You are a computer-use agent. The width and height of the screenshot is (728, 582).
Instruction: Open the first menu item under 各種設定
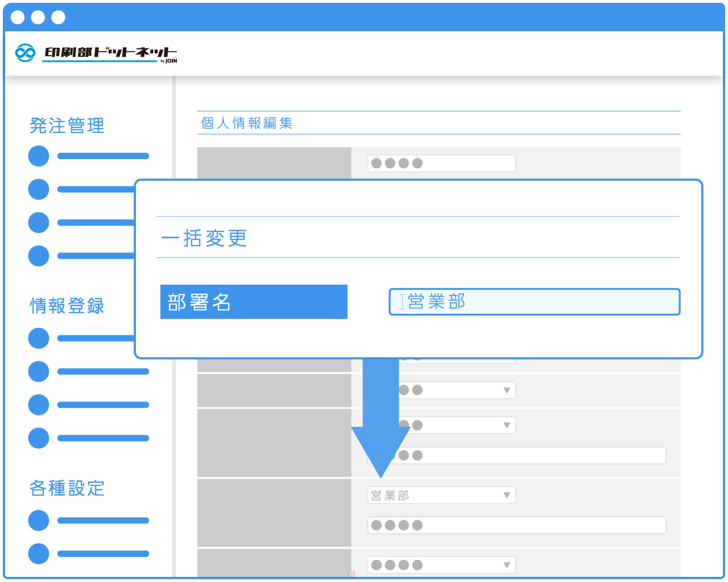[x=89, y=521]
